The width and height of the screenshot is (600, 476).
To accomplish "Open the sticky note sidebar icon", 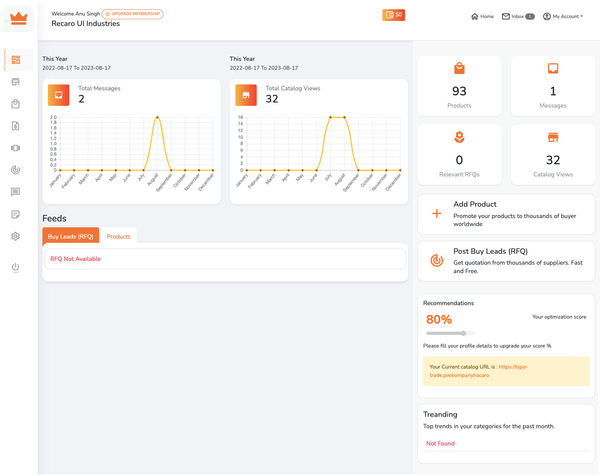I will [16, 214].
